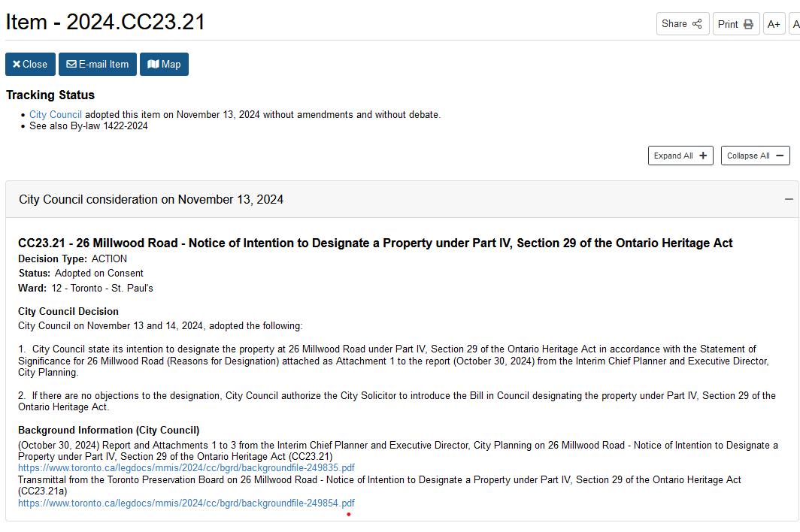
Task: Click the CC23.21 - 26 Millwood Road item heading
Action: (374, 243)
